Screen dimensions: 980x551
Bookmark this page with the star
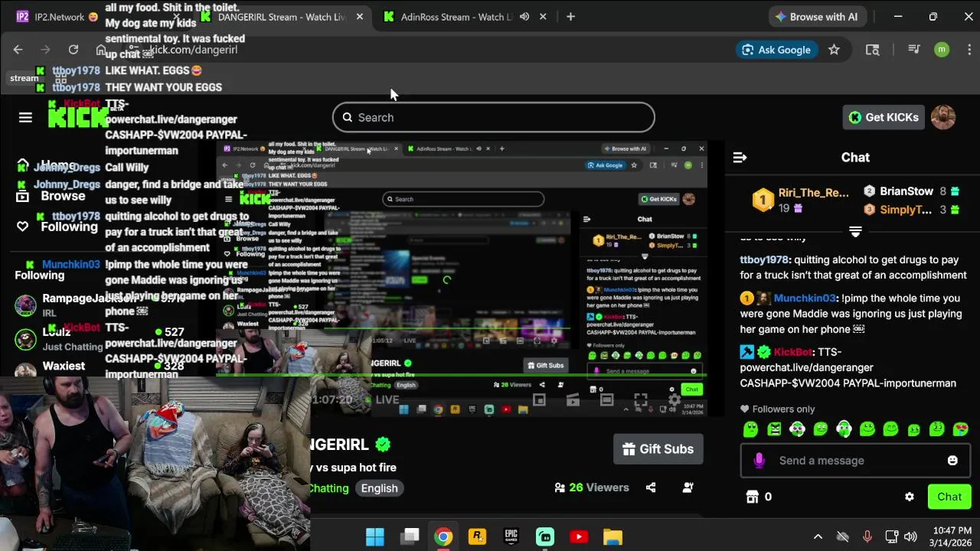tap(834, 50)
